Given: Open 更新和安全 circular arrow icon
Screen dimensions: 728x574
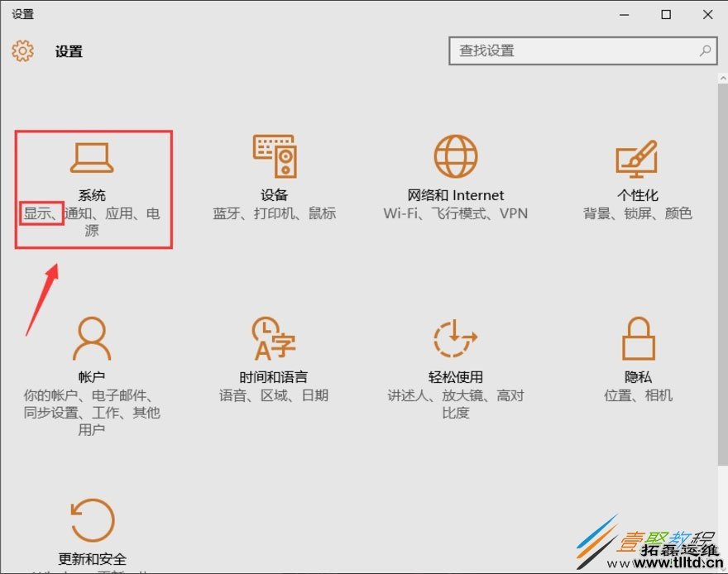Looking at the screenshot, I should [93, 519].
